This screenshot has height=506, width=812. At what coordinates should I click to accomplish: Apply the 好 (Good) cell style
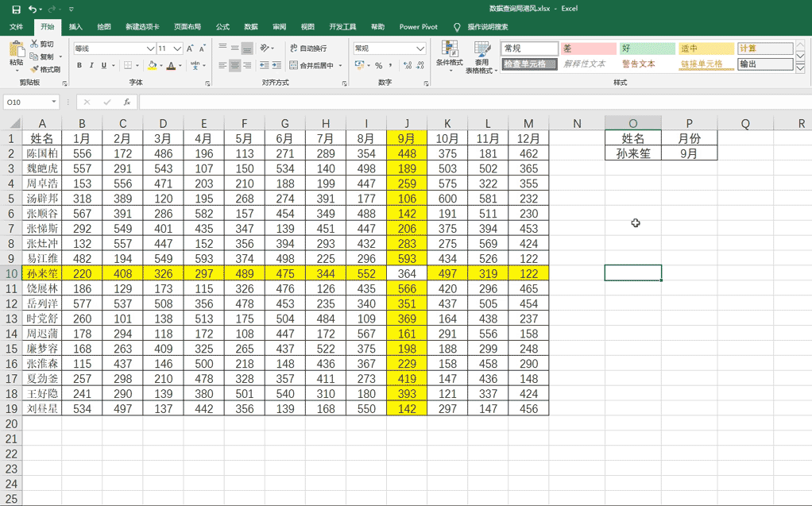(x=647, y=48)
